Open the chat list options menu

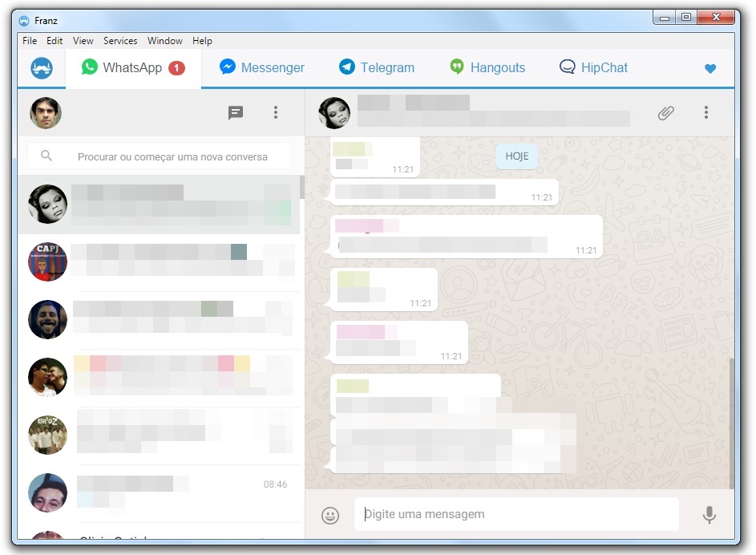(276, 112)
